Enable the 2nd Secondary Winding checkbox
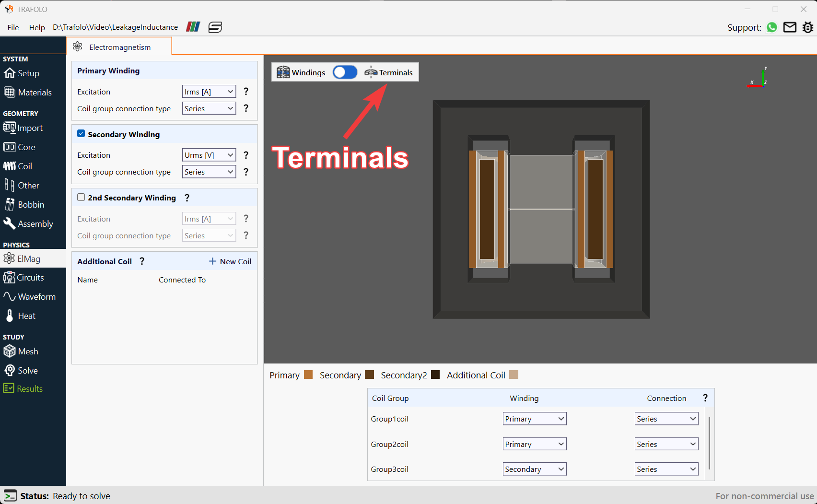 click(81, 197)
